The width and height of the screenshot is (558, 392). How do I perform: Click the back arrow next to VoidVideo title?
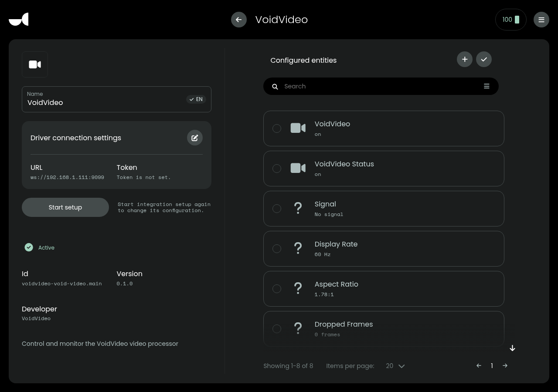point(239,20)
